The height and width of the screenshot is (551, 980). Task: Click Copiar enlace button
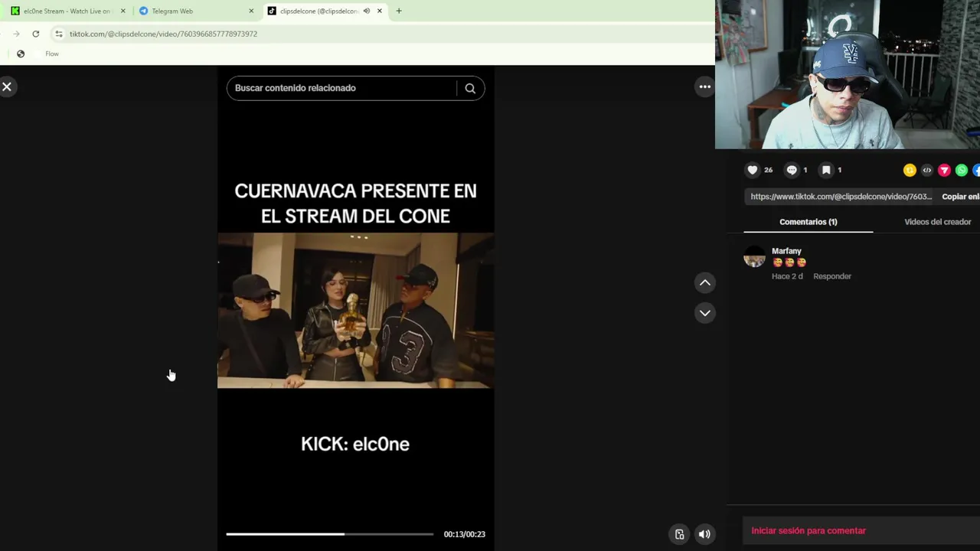point(960,197)
